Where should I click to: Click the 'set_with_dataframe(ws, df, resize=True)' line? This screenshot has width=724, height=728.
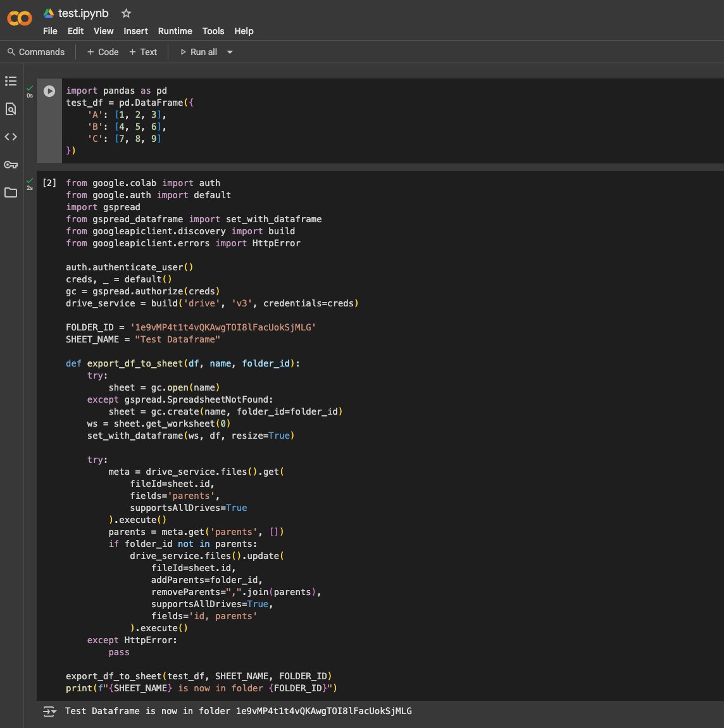[190, 436]
